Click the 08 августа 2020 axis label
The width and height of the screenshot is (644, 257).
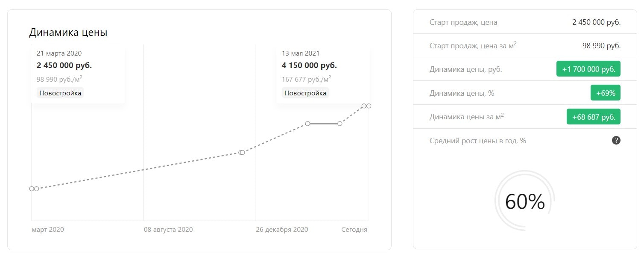[168, 230]
